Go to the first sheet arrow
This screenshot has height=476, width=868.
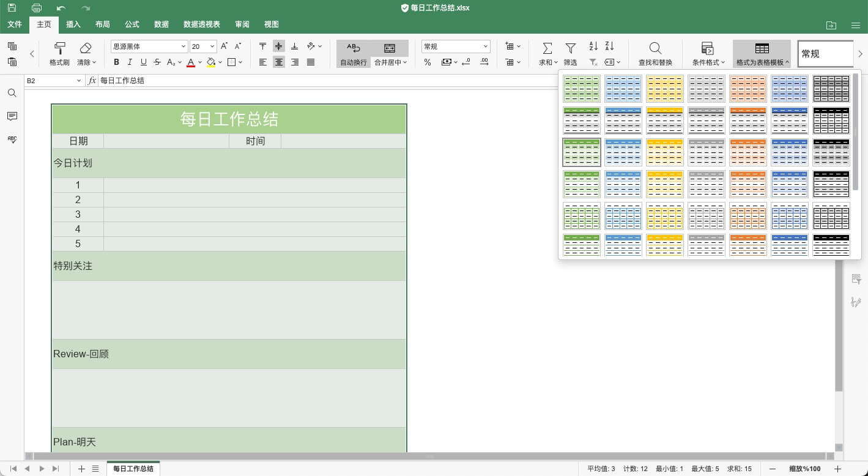pyautogui.click(x=13, y=469)
